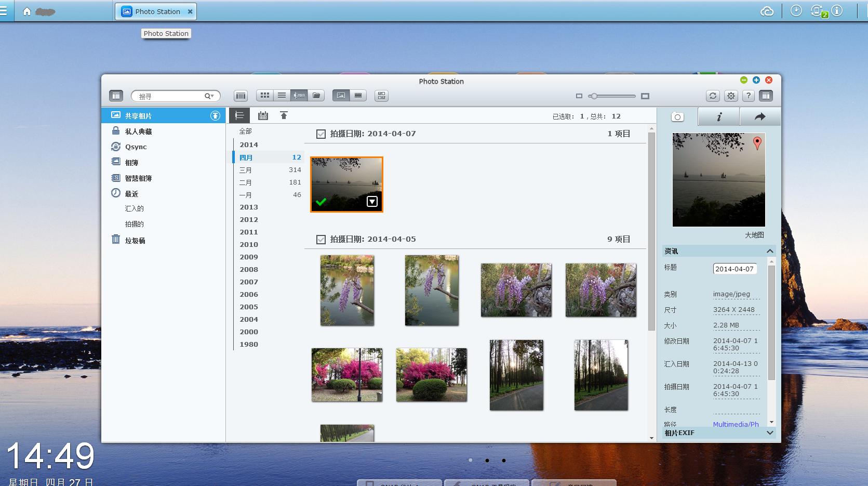
Task: Select the timeline view icon
Action: coord(299,96)
